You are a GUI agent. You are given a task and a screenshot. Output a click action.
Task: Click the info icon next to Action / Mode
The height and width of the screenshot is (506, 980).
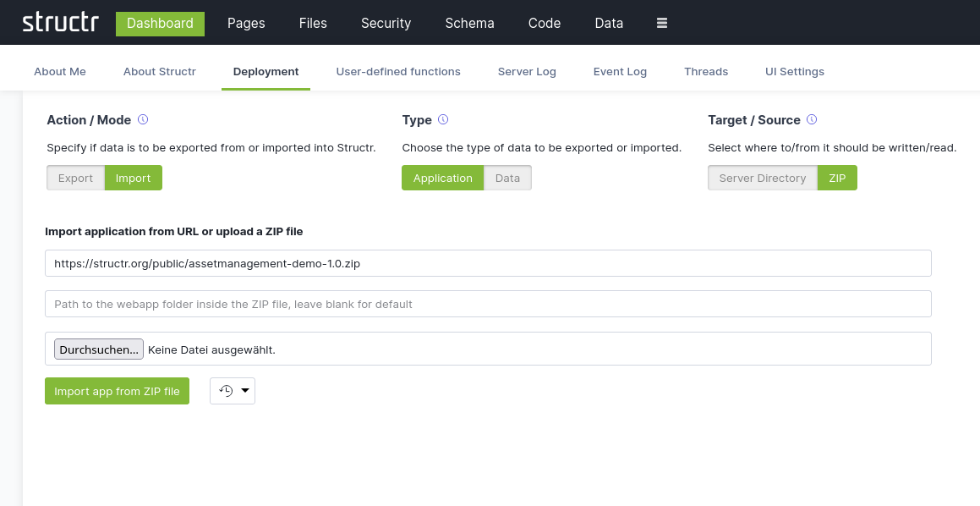(143, 119)
